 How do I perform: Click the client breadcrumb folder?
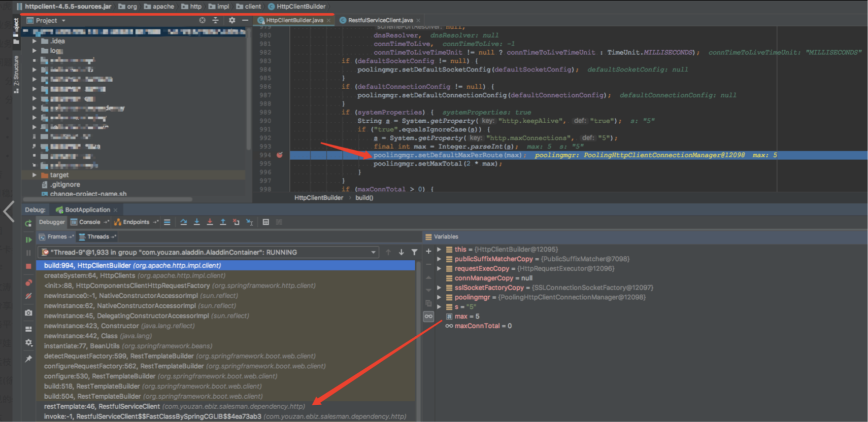[249, 7]
